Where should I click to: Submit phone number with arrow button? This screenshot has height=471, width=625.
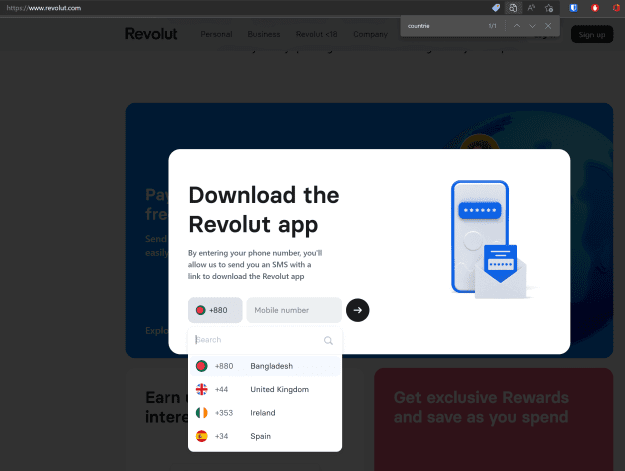point(358,310)
